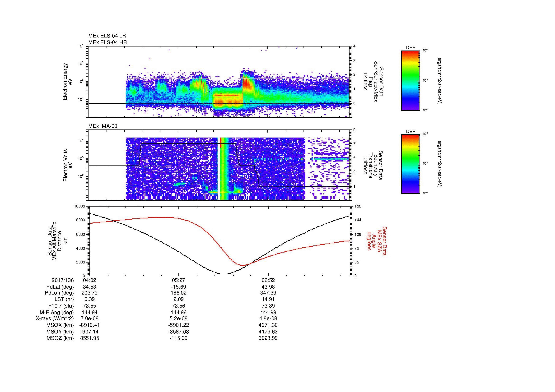Click the '180' SZA axis tick
Screen dimensions: 555x392
pyautogui.click(x=358, y=206)
